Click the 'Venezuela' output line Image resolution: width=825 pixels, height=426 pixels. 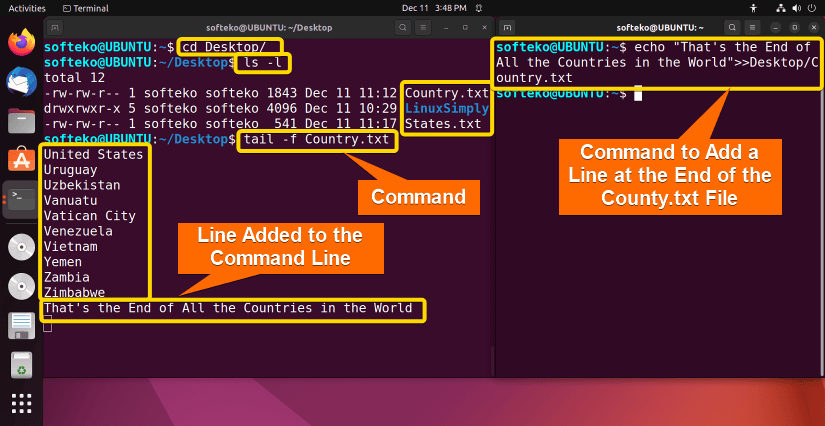(78, 231)
